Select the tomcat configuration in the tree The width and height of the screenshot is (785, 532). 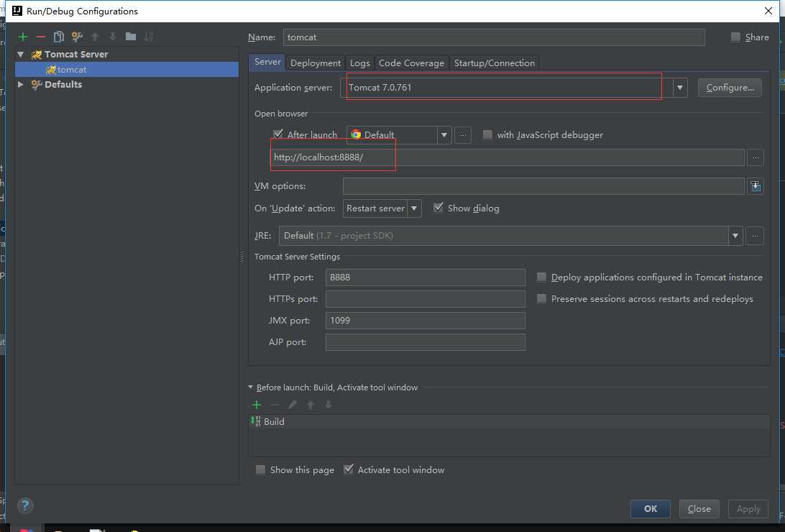point(127,70)
